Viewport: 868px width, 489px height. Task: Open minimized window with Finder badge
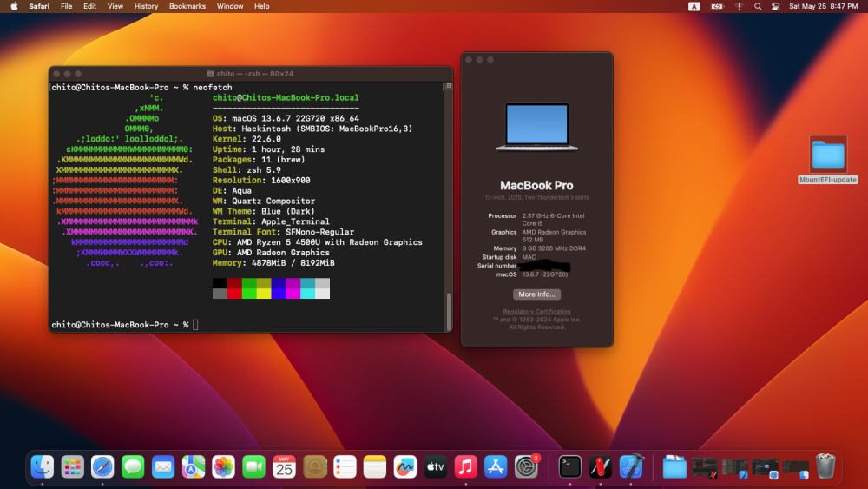point(795,467)
